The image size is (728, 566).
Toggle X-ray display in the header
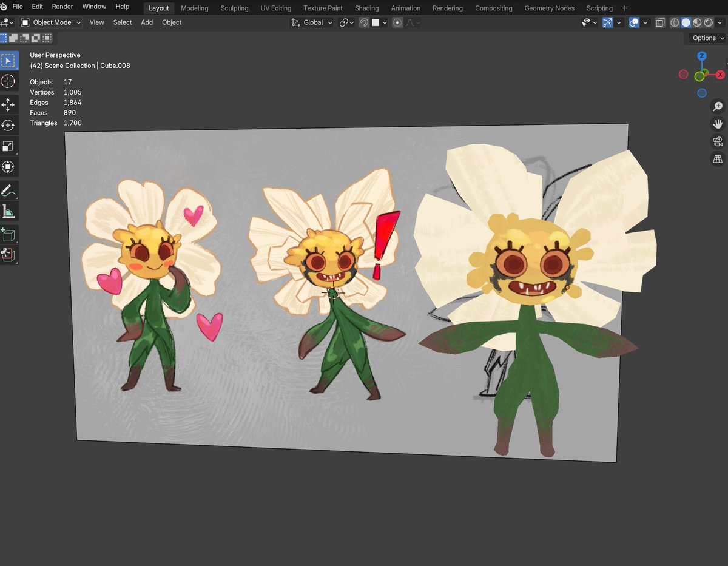[659, 22]
